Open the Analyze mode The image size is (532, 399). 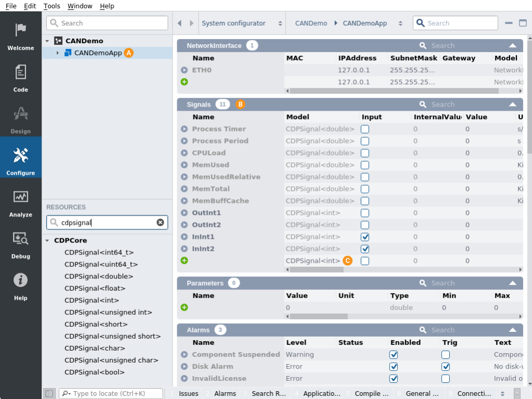click(x=21, y=203)
